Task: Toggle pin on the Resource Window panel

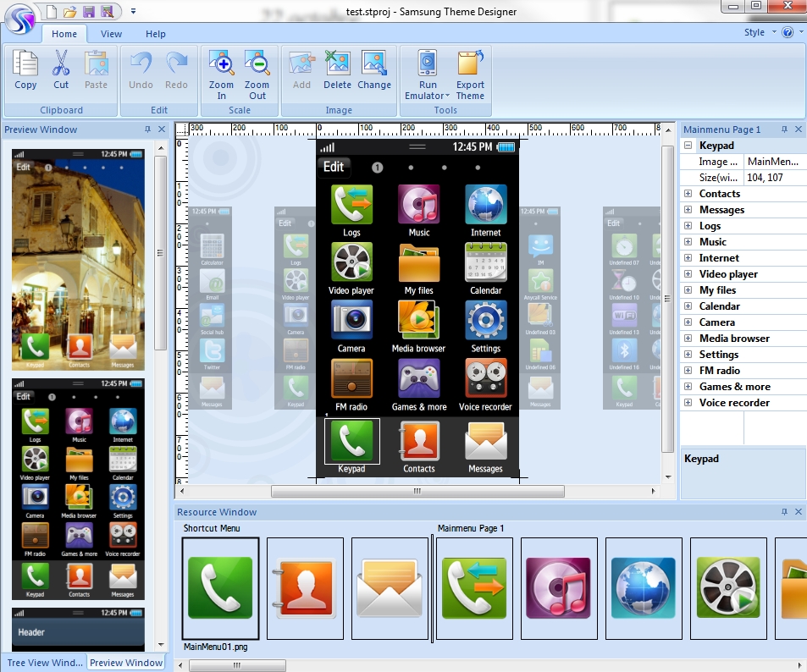Action: tap(784, 512)
